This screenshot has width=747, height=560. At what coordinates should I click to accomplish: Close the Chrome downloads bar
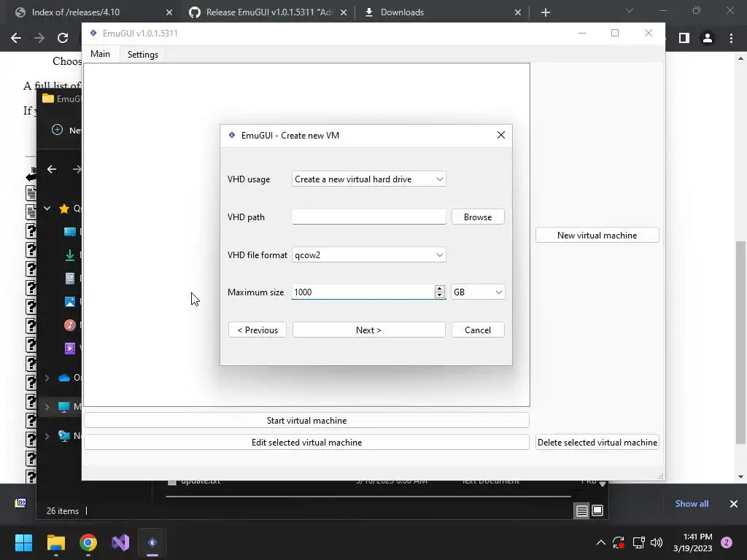click(734, 504)
